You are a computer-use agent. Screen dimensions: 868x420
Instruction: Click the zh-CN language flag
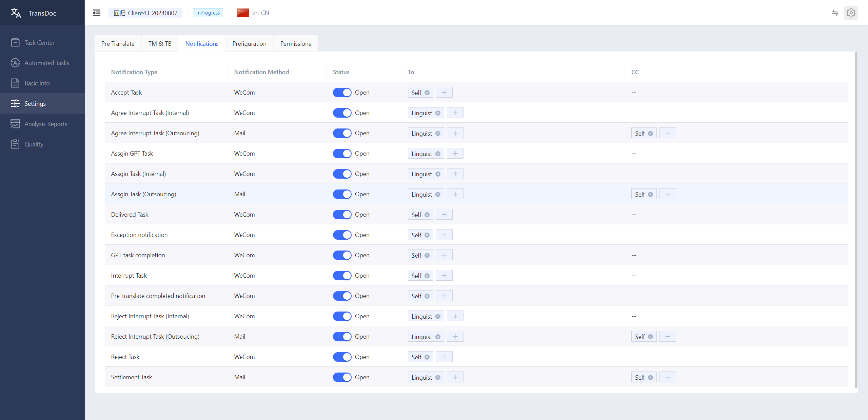(x=243, y=13)
